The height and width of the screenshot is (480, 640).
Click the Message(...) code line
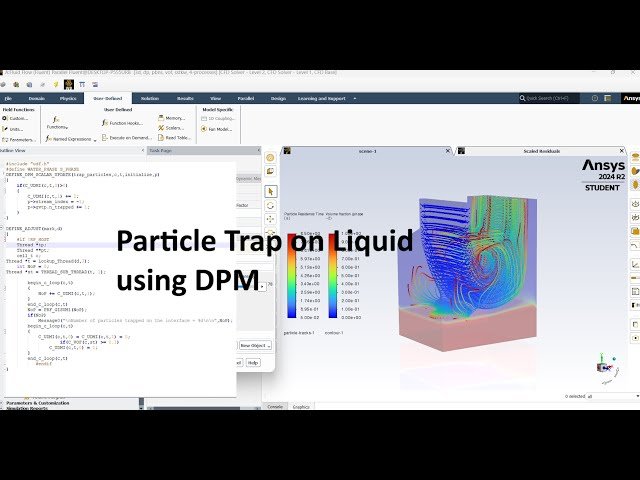pos(135,320)
